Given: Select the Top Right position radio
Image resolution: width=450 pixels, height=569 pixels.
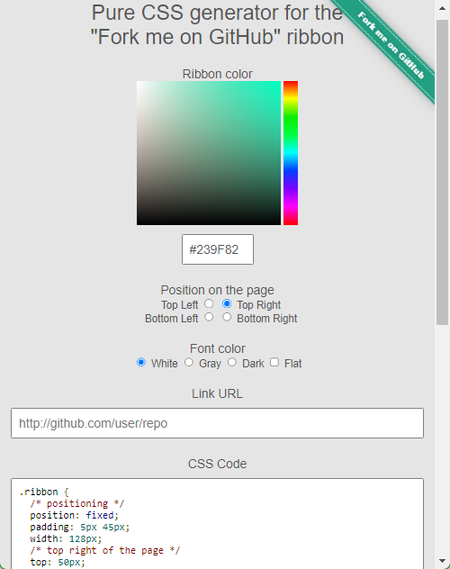Looking at the screenshot, I should [227, 303].
